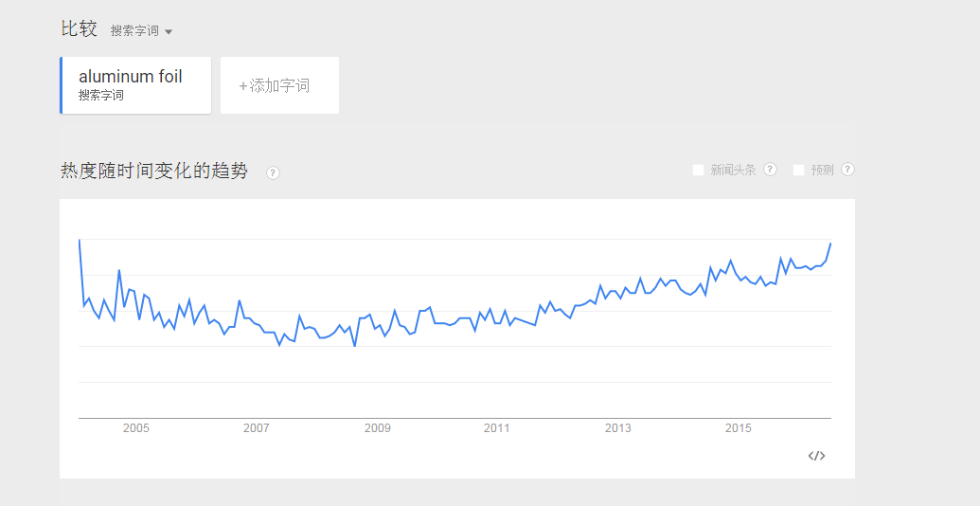
Task: Click the 2015 label on timeline axis
Action: [x=739, y=428]
